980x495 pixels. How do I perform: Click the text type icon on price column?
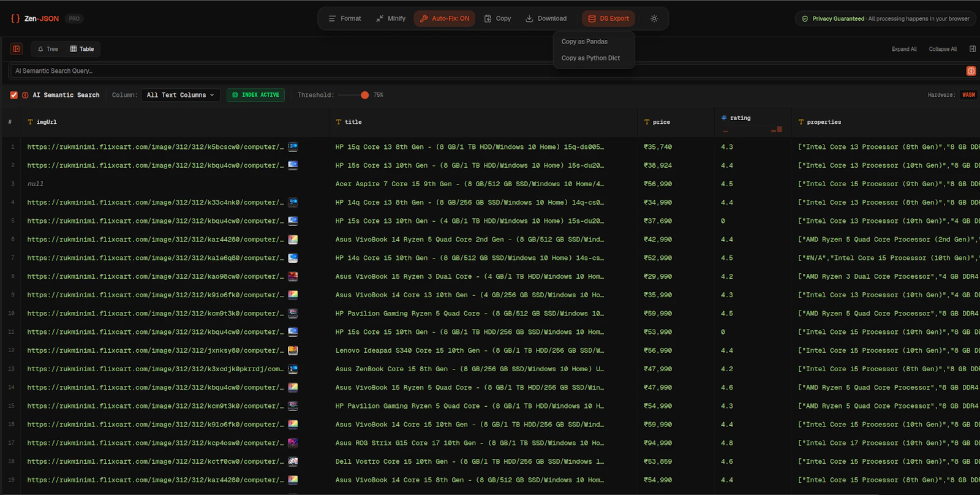point(647,122)
